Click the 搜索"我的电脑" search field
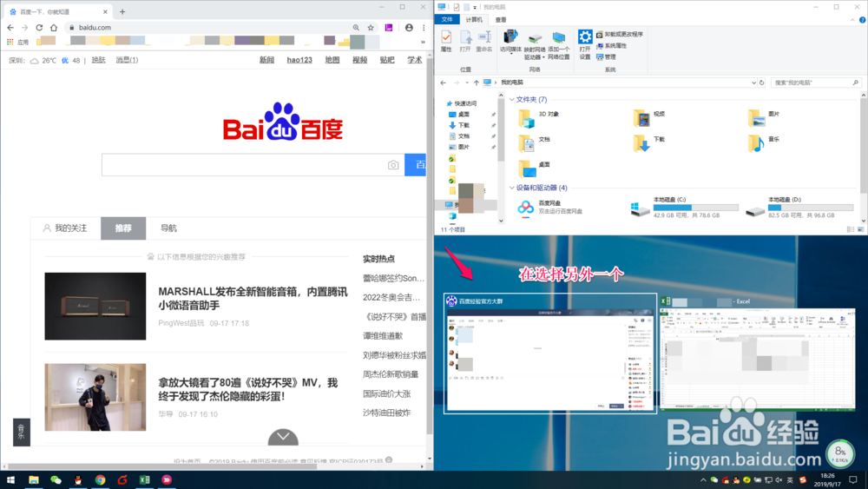The width and height of the screenshot is (868, 489). (815, 83)
